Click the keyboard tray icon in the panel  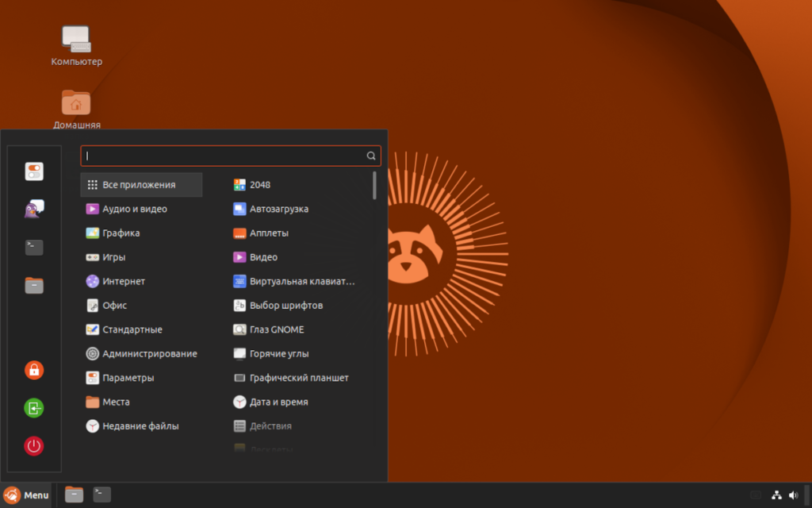[x=756, y=495]
